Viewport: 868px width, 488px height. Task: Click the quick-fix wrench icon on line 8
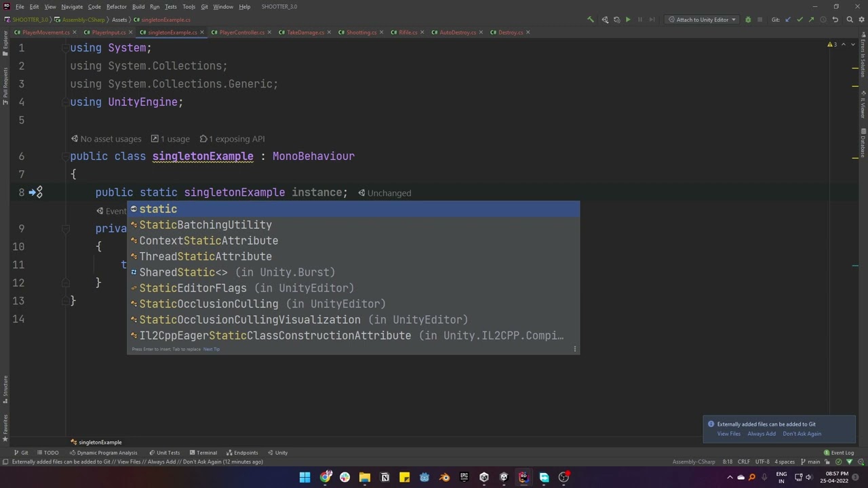(39, 192)
